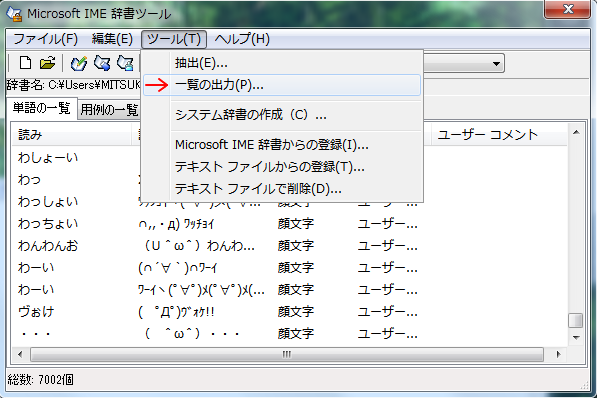Open the 編集(E) menu
This screenshot has width=597, height=398.
[x=112, y=39]
